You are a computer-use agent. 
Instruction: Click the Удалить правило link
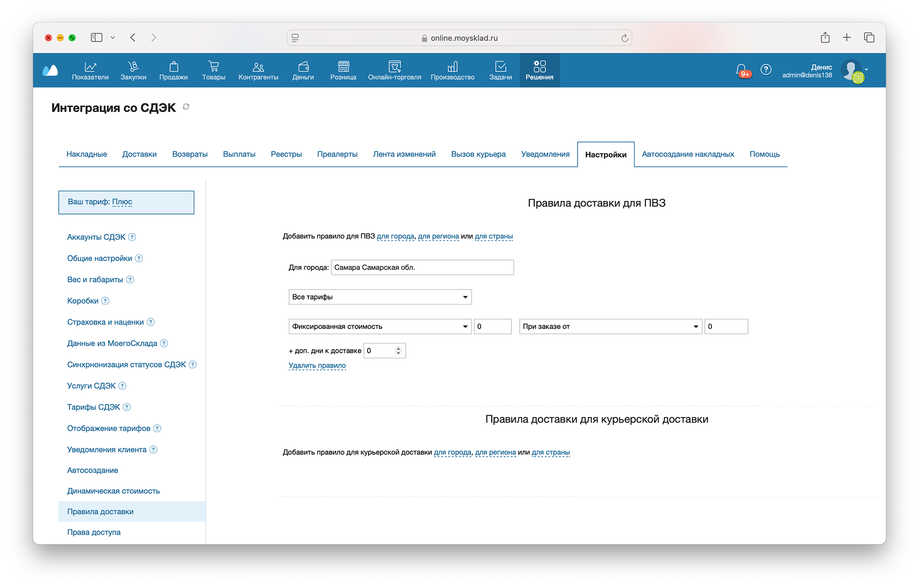317,366
